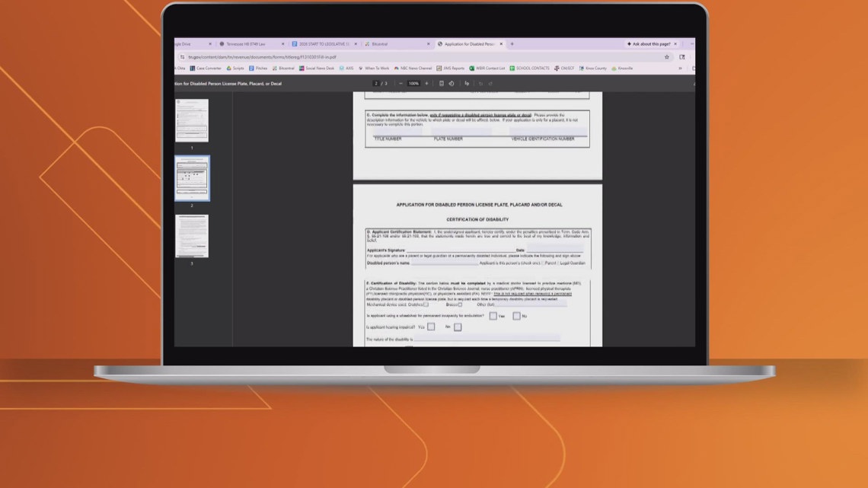Rotate the PDF document counterclockwise
868x488 pixels.
point(452,84)
